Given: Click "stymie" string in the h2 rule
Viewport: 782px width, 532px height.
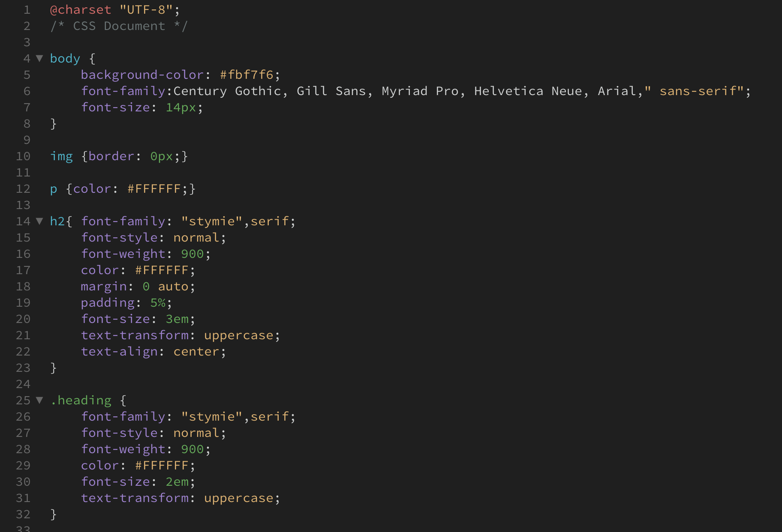Looking at the screenshot, I should pyautogui.click(x=212, y=221).
